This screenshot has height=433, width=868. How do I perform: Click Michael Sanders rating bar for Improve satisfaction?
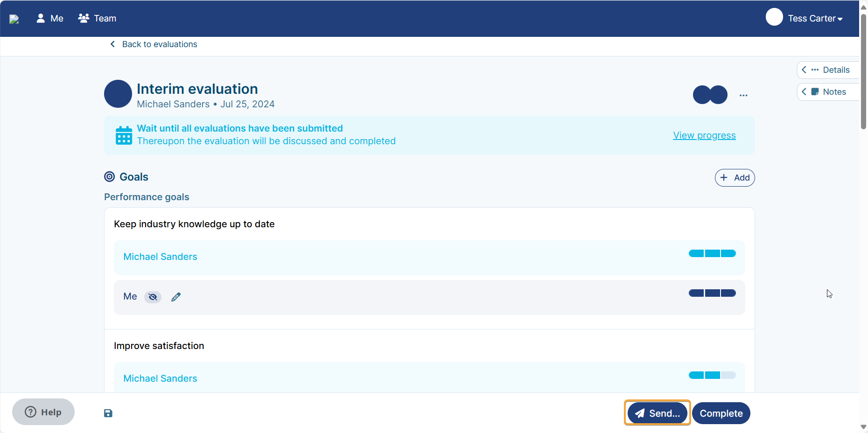[712, 375]
